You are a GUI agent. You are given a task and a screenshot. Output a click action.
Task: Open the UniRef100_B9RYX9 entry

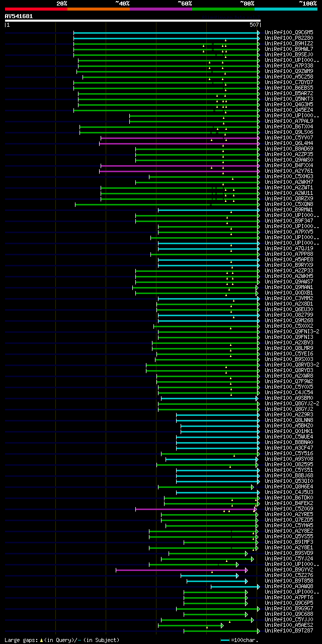click(289, 265)
